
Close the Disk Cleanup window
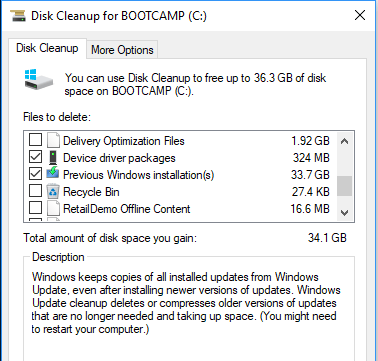tap(360, 15)
